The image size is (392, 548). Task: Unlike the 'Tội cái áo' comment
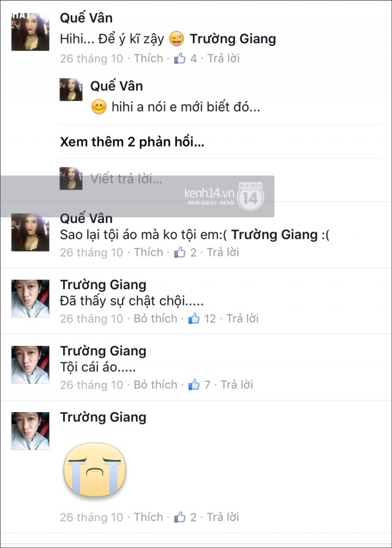pyautogui.click(x=155, y=385)
